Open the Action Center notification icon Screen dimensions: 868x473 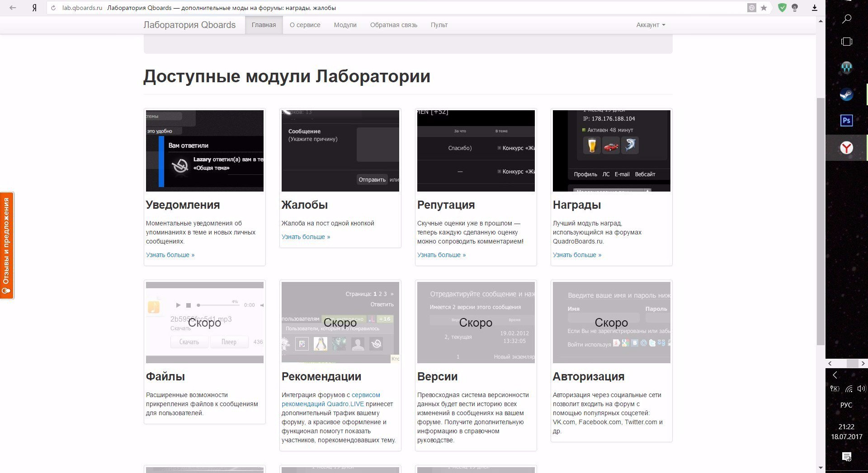[846, 456]
